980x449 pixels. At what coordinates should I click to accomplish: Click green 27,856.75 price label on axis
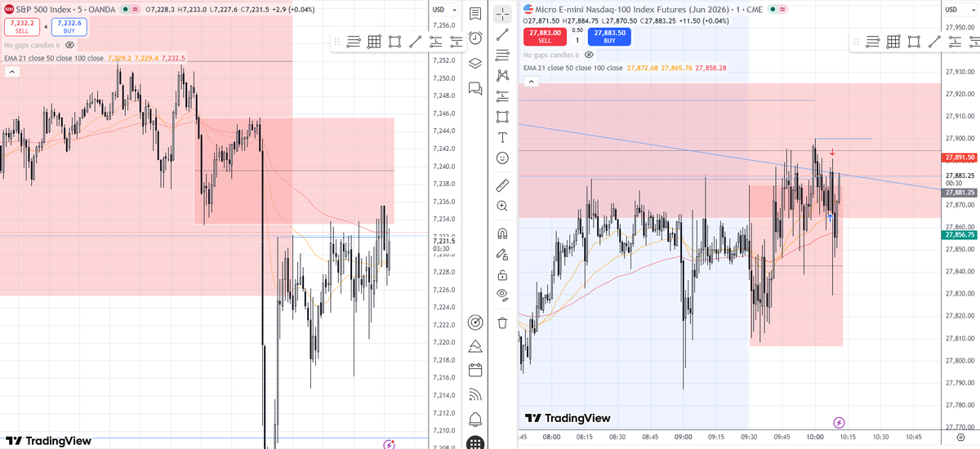coord(960,234)
